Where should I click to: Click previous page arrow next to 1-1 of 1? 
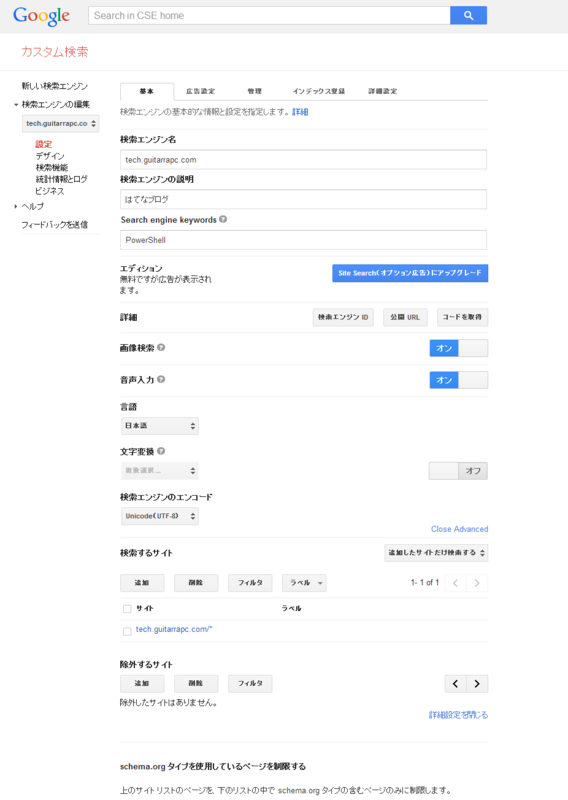(x=455, y=583)
